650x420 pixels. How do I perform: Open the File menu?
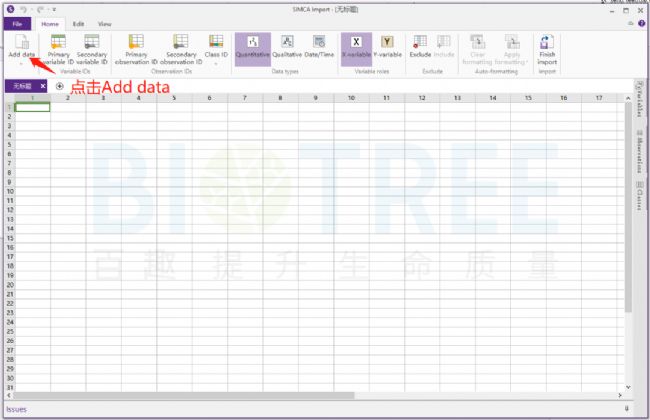pyautogui.click(x=17, y=23)
